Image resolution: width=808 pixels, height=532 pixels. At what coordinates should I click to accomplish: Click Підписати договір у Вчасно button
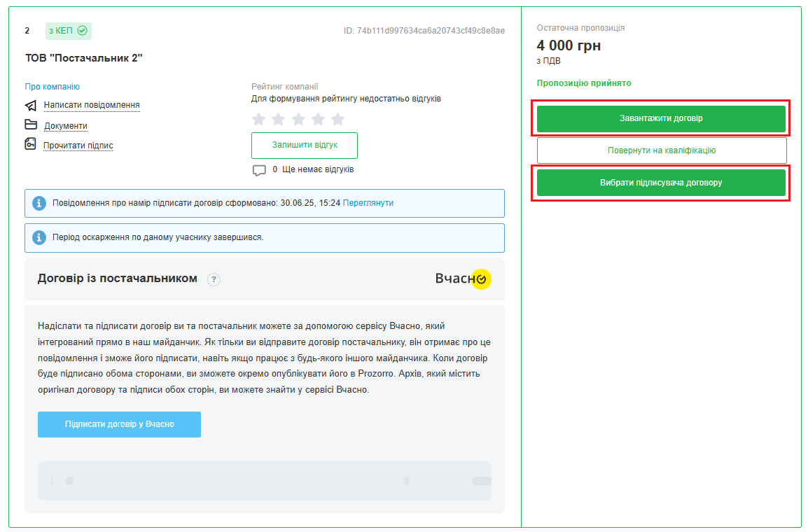(x=119, y=424)
